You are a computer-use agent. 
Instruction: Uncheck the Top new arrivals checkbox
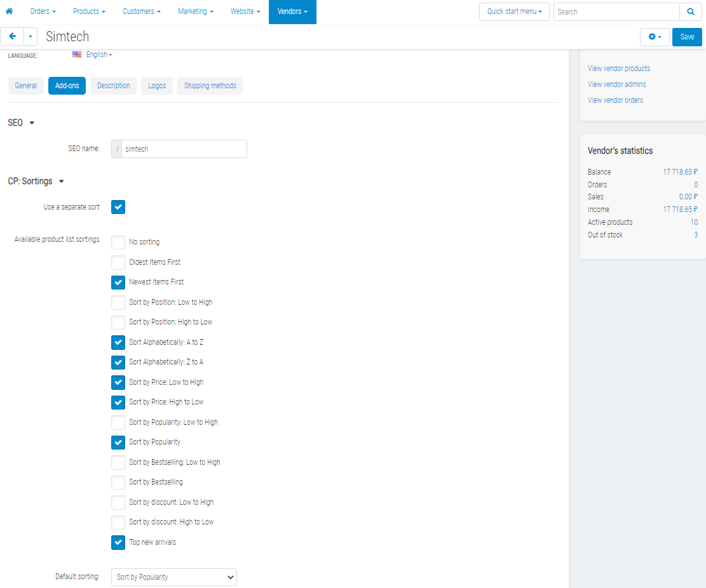(118, 542)
